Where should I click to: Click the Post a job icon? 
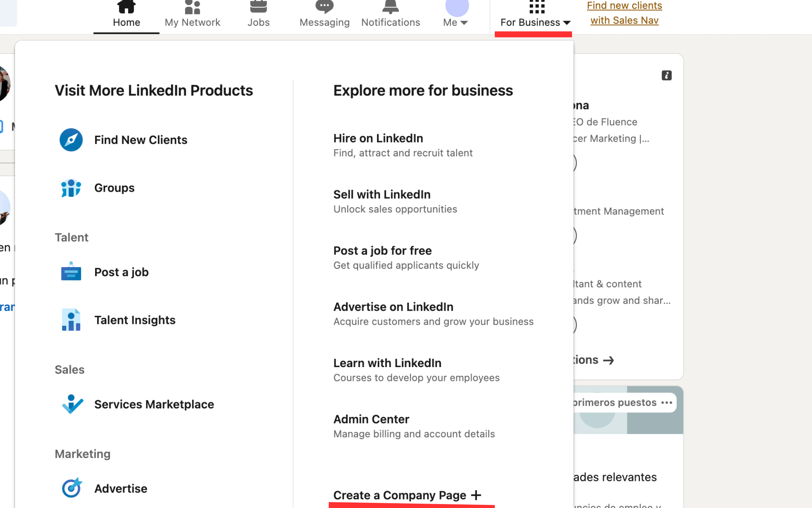tap(71, 272)
